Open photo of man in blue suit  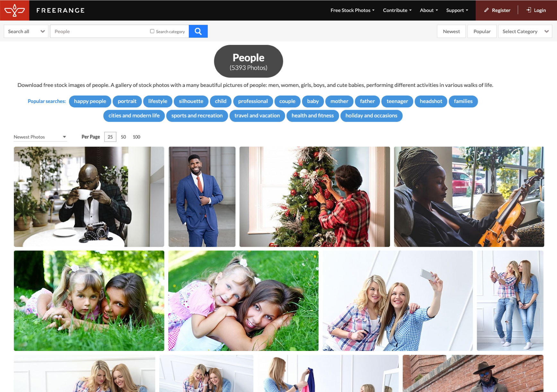202,197
